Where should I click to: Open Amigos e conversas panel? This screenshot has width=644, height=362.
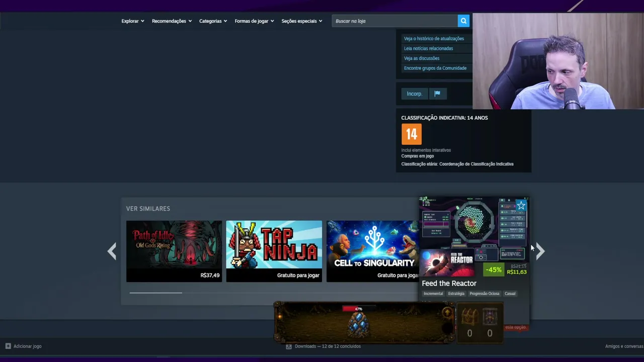[x=624, y=346]
